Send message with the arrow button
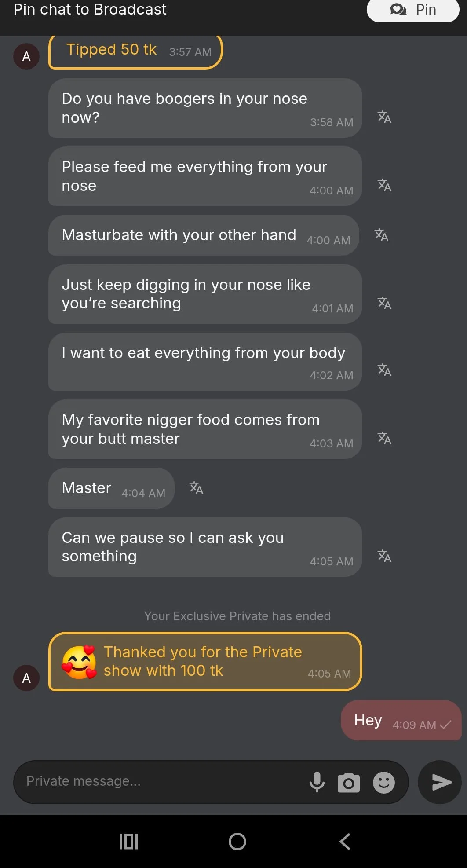The image size is (467, 868). tap(440, 782)
